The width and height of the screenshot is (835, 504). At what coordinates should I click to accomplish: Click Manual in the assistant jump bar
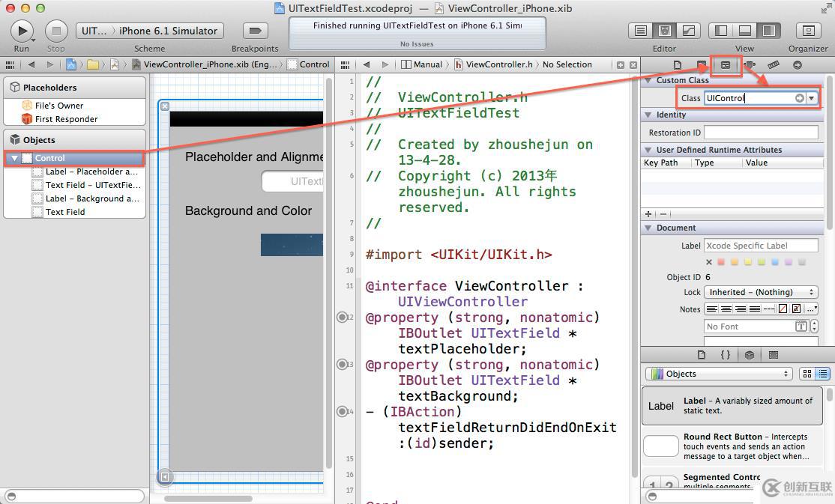[427, 64]
